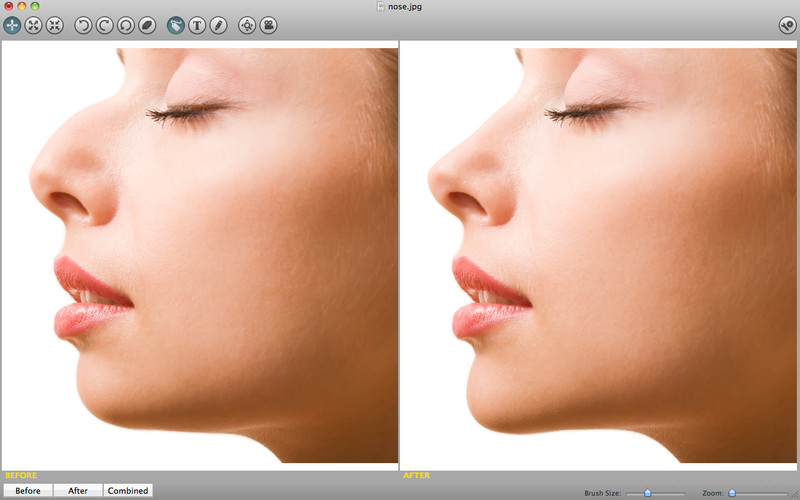Click the video camera icon
Viewport: 800px width, 500px height.
pos(268,26)
